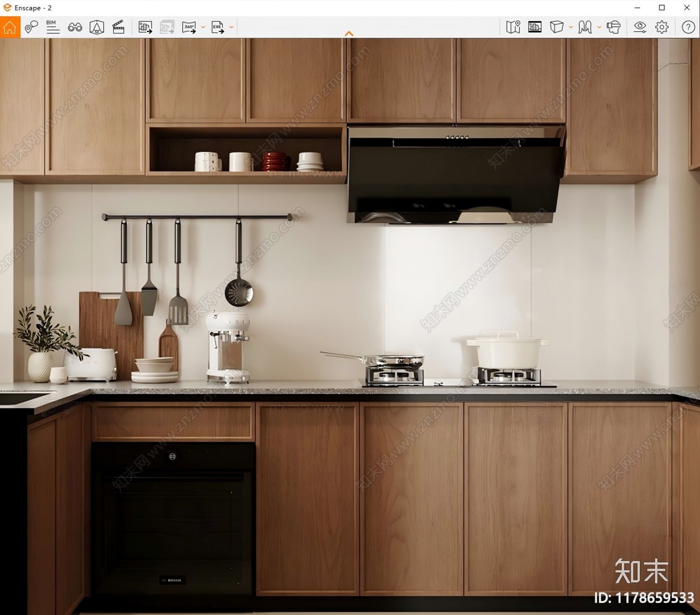Select the projection mode cube icon

(x=557, y=27)
